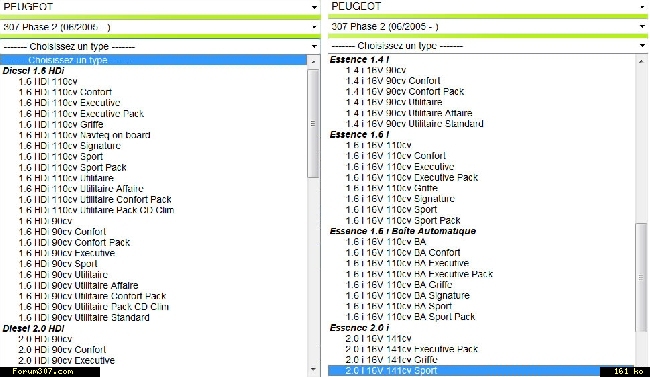Pick '1.6 i 16V 110cv BA Executive Pack'
This screenshot has width=650, height=377.
click(x=420, y=275)
